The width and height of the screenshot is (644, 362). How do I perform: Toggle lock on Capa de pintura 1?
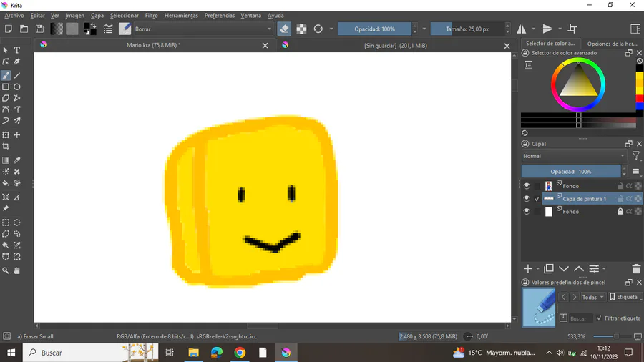[620, 199]
